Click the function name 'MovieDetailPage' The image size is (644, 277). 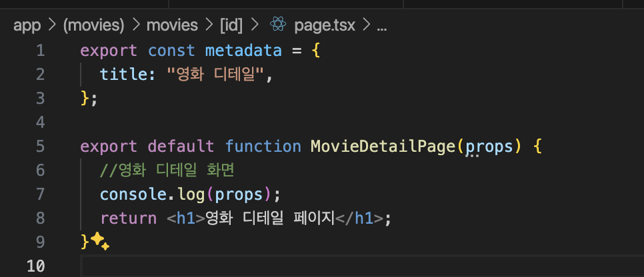383,146
